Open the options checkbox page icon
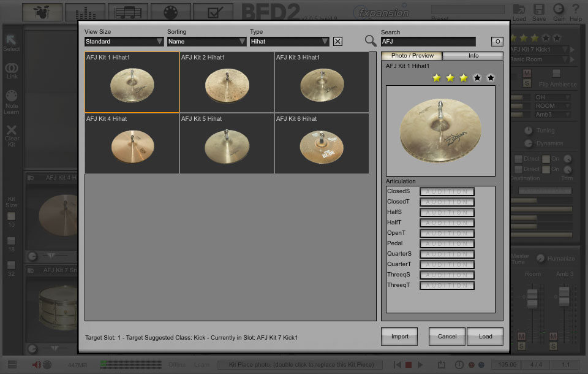 click(x=213, y=12)
